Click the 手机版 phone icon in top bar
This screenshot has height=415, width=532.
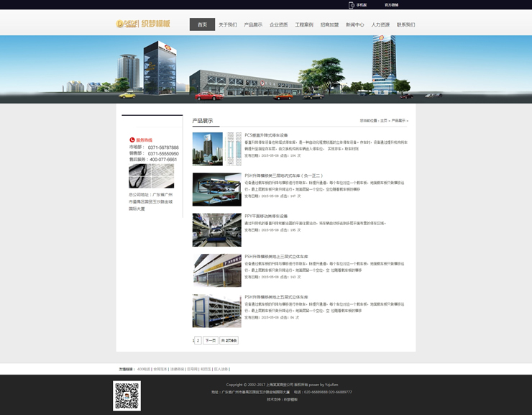[x=352, y=4]
